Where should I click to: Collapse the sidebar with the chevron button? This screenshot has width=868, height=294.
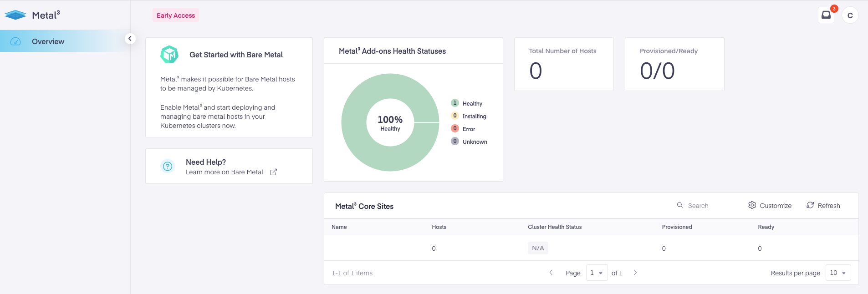130,39
